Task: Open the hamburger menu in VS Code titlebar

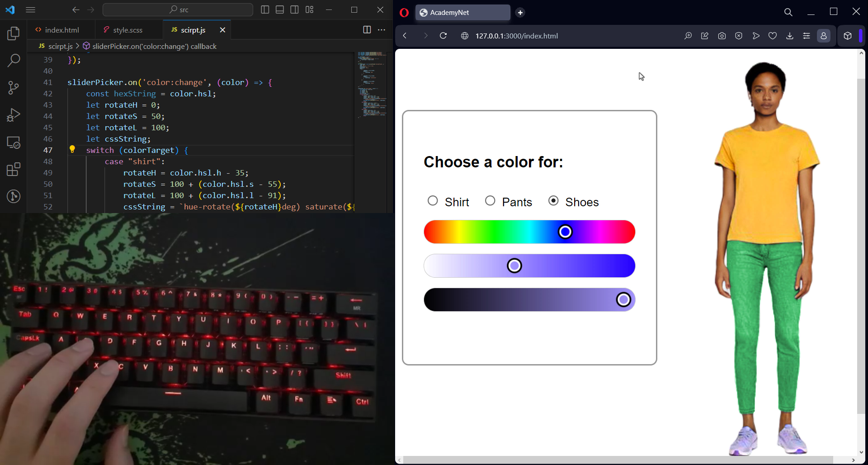Action: pos(30,9)
